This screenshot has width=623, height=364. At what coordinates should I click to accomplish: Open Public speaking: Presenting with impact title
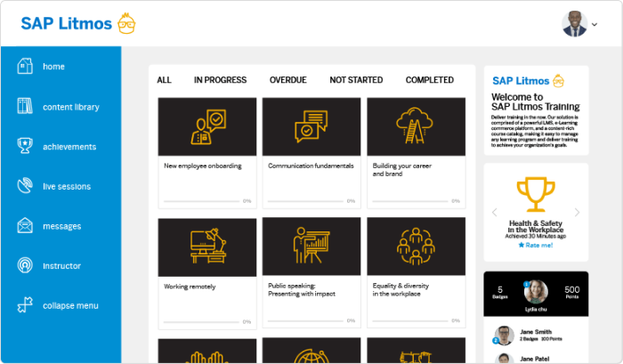(x=302, y=290)
